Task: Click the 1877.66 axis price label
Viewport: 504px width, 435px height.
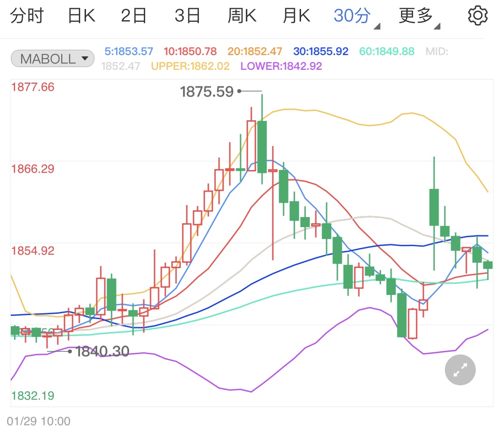Action: pyautogui.click(x=33, y=87)
